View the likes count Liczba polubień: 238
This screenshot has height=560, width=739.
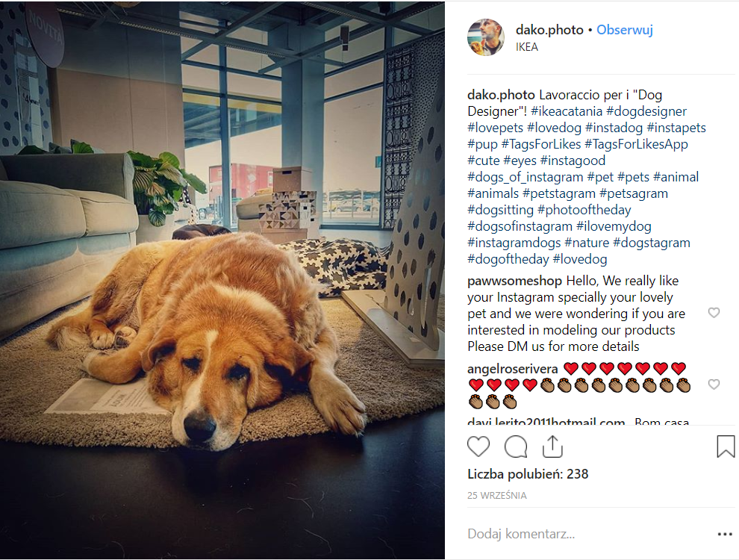click(x=528, y=474)
